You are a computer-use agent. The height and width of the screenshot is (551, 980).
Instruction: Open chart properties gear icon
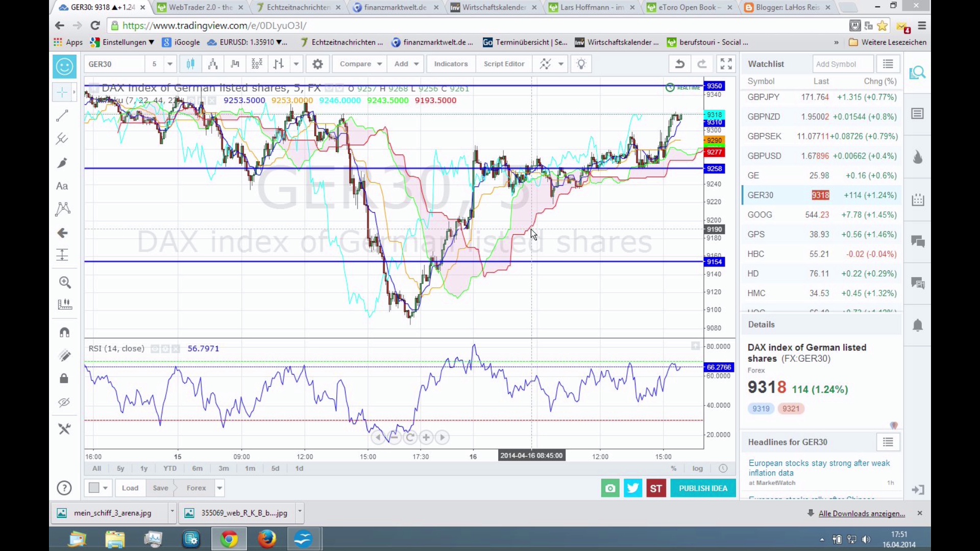317,64
